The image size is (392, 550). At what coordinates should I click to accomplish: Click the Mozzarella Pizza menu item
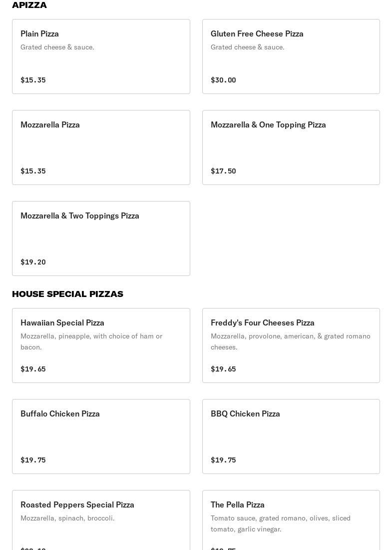pyautogui.click(x=101, y=147)
